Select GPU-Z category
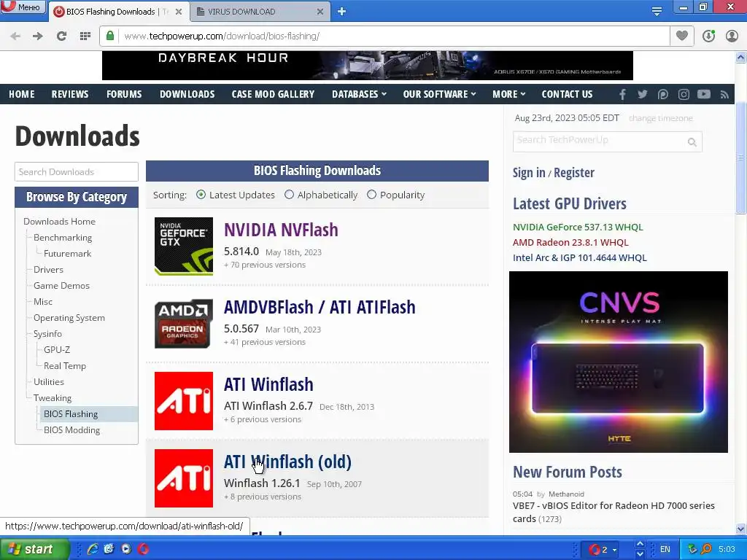The height and width of the screenshot is (560, 747). (x=57, y=349)
